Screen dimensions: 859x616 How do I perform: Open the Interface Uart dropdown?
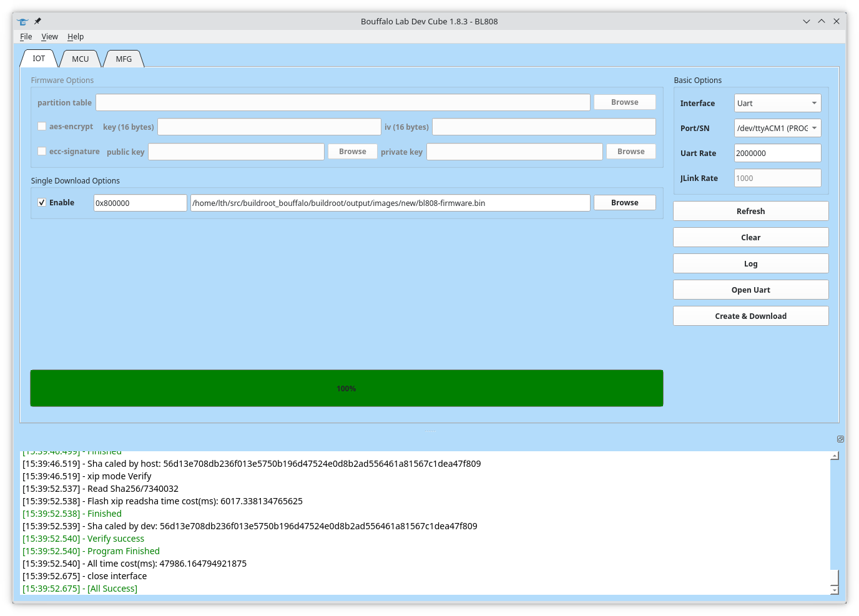(777, 103)
